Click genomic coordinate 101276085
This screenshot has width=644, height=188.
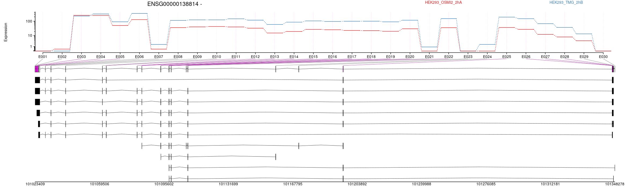tap(486, 184)
